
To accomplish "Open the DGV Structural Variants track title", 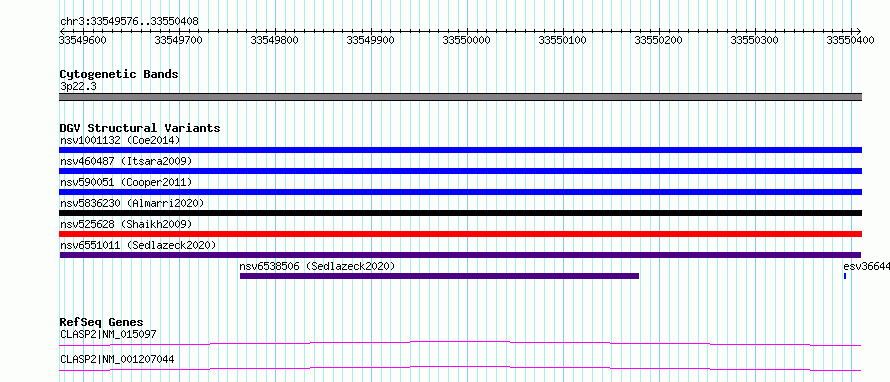I will (140, 128).
